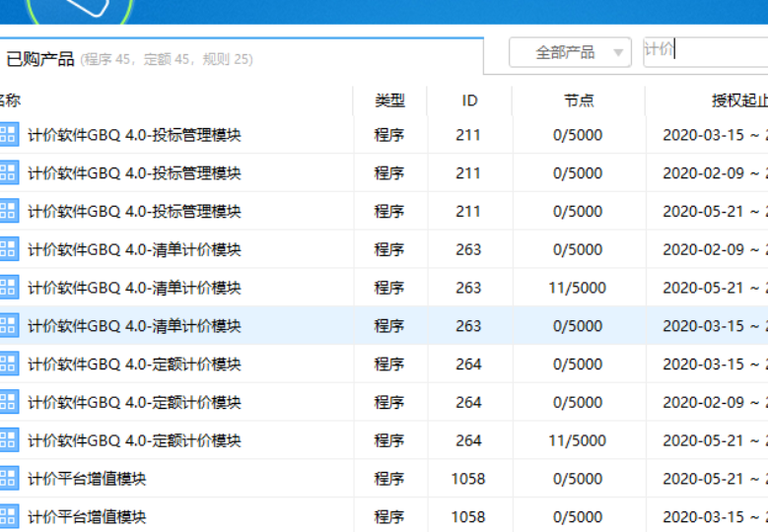768x532 pixels.
Task: Select the 计价平台增值模块 name dated 2020-05-21
Action: [x=87, y=478]
